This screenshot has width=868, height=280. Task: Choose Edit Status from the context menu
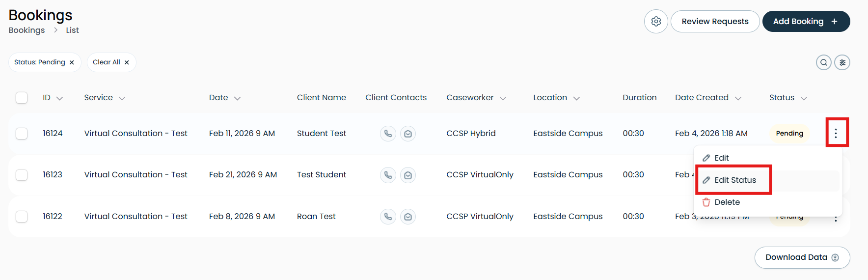pos(735,180)
